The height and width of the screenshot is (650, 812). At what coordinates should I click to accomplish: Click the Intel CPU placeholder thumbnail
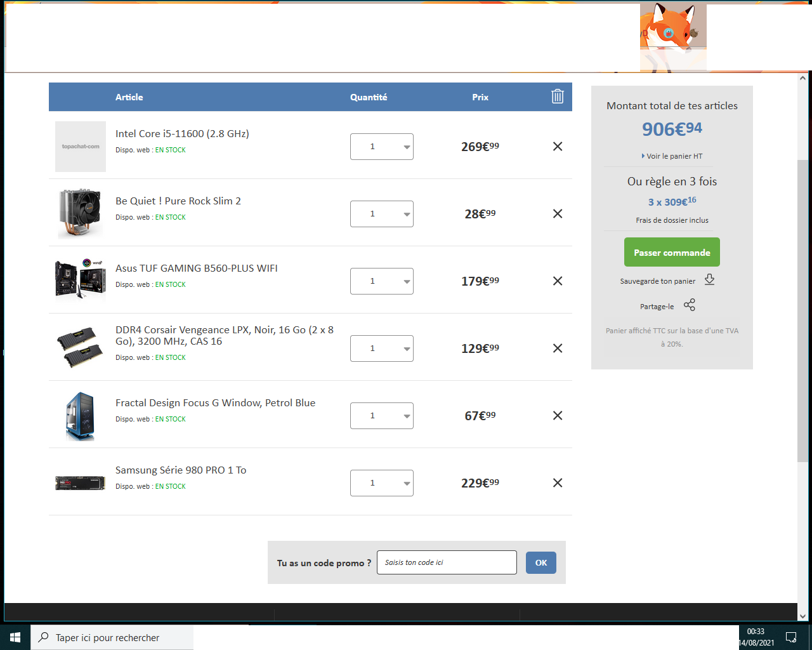[81, 147]
